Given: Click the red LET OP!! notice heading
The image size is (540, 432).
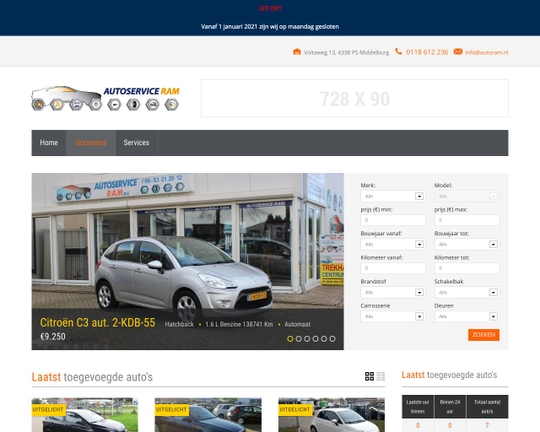Looking at the screenshot, I should [270, 9].
